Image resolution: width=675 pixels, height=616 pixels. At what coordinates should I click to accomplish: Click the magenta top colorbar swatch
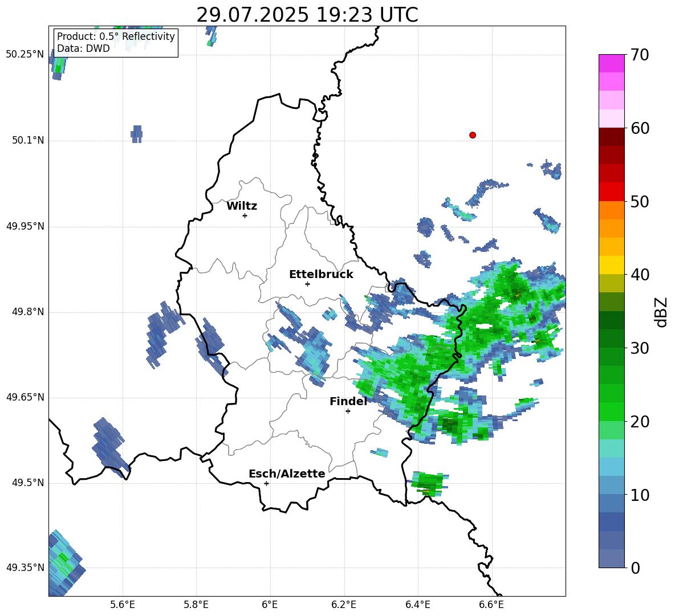click(611, 64)
